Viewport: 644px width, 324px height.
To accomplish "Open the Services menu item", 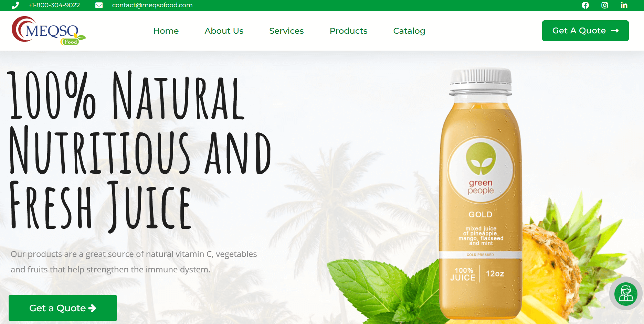I will pyautogui.click(x=286, y=31).
